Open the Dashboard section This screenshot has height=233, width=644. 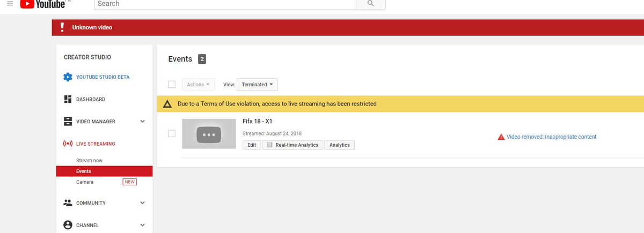pos(91,99)
